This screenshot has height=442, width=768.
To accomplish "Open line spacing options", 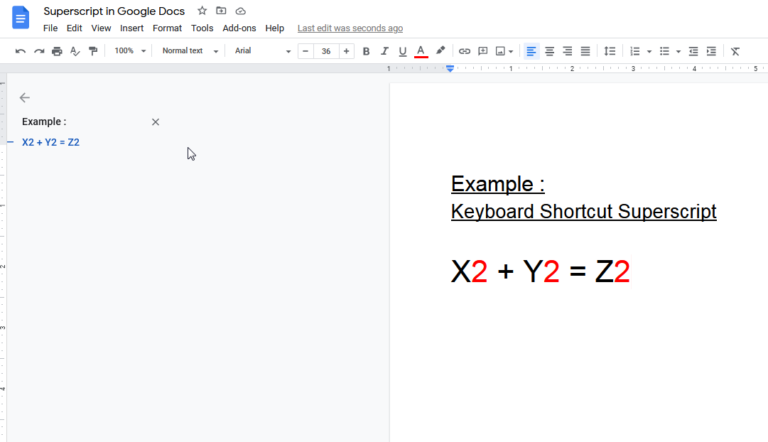I will 610,51.
